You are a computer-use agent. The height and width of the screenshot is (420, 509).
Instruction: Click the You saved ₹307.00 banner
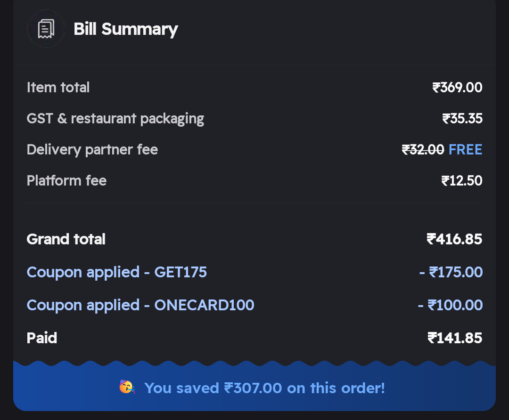pos(264,388)
